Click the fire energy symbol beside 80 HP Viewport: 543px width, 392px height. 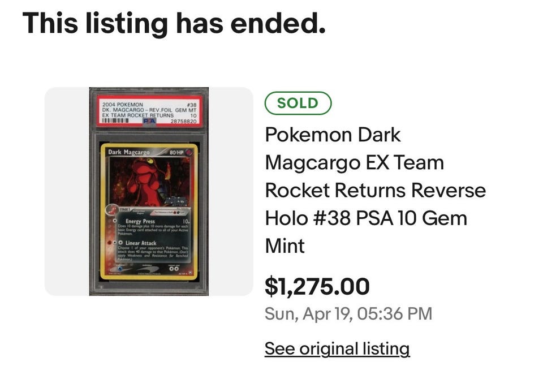(189, 153)
